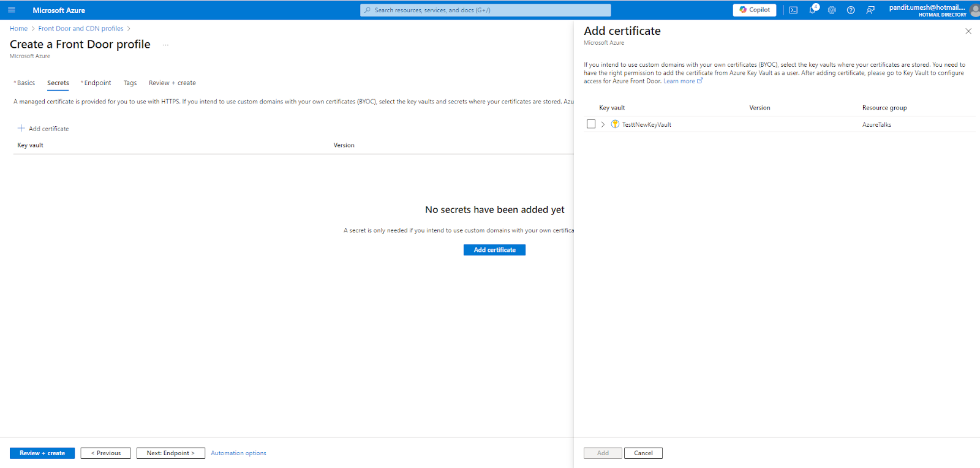Go to the Endpoint tab

coord(96,83)
